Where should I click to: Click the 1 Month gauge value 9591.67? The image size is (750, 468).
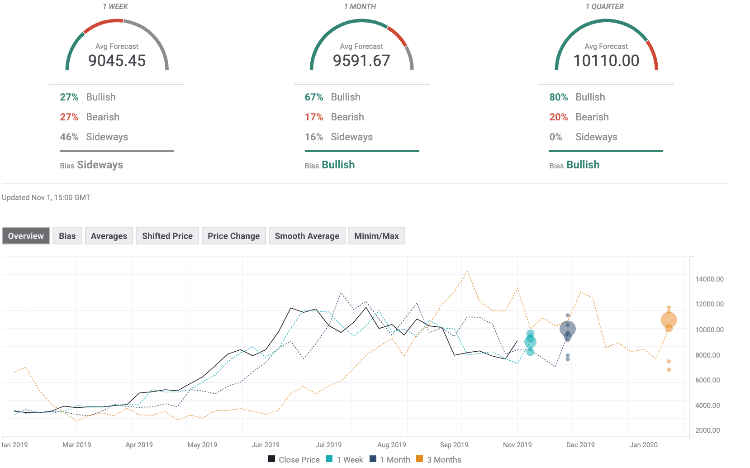pos(363,59)
